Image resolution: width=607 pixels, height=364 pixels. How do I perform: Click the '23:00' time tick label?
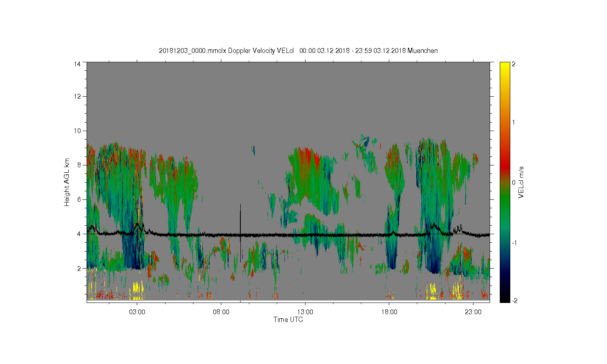pyautogui.click(x=473, y=312)
